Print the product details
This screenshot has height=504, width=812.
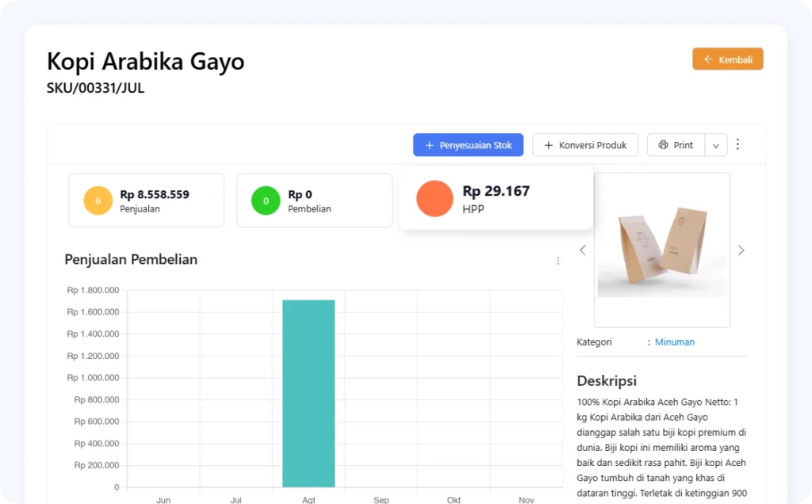(676, 145)
